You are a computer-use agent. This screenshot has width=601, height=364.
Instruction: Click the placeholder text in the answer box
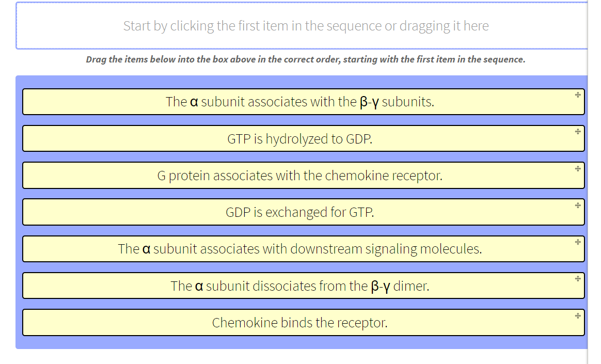tap(306, 25)
